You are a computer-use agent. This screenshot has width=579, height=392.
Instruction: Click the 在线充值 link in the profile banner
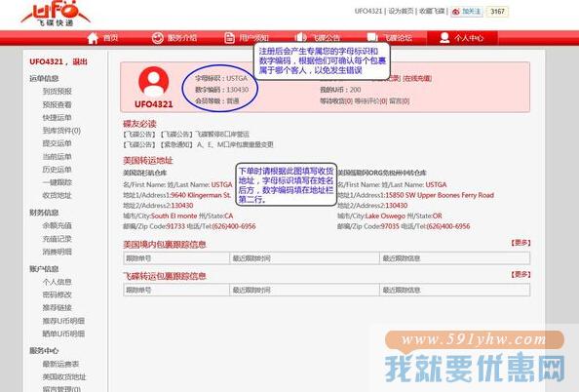coord(417,78)
